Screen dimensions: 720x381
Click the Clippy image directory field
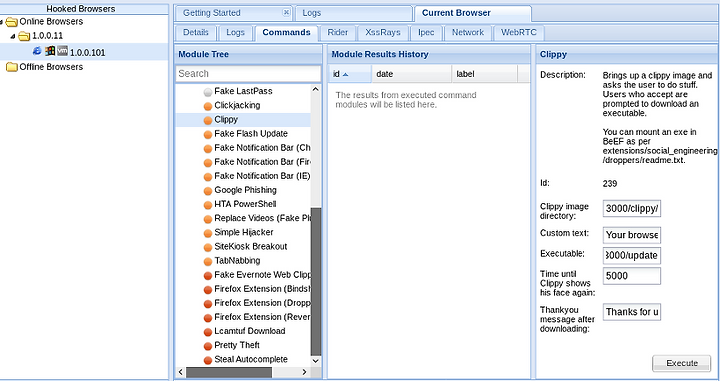point(632,208)
